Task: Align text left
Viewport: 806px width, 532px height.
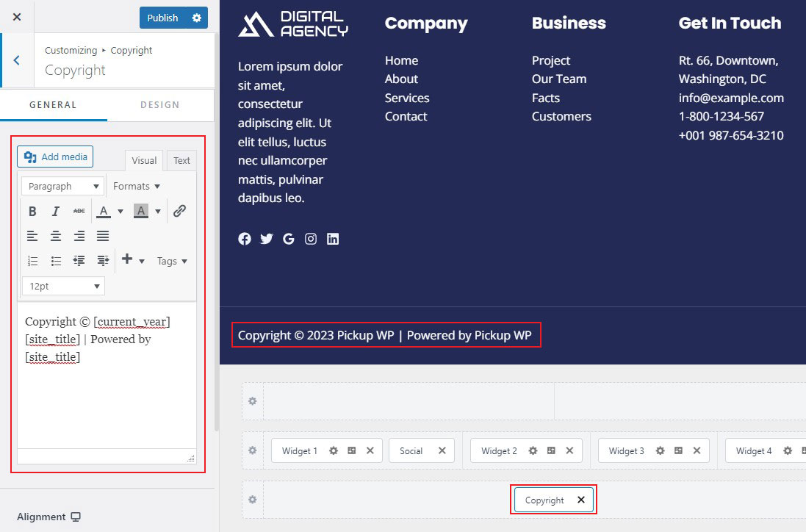Action: (x=32, y=236)
